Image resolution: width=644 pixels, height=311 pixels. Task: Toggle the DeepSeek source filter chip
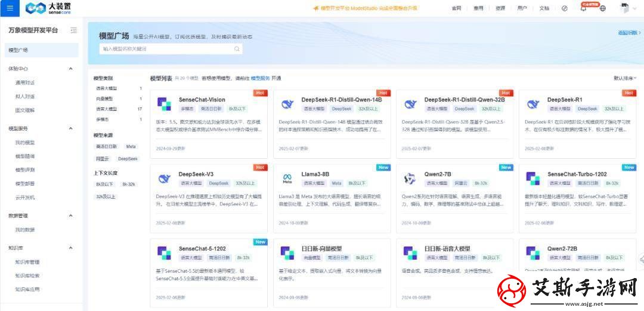[x=128, y=158]
